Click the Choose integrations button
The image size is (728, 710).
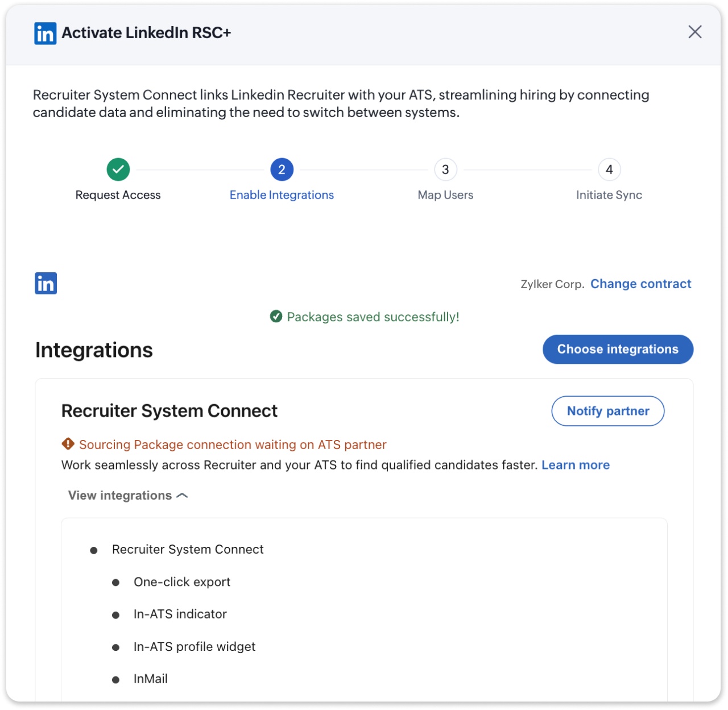(618, 349)
